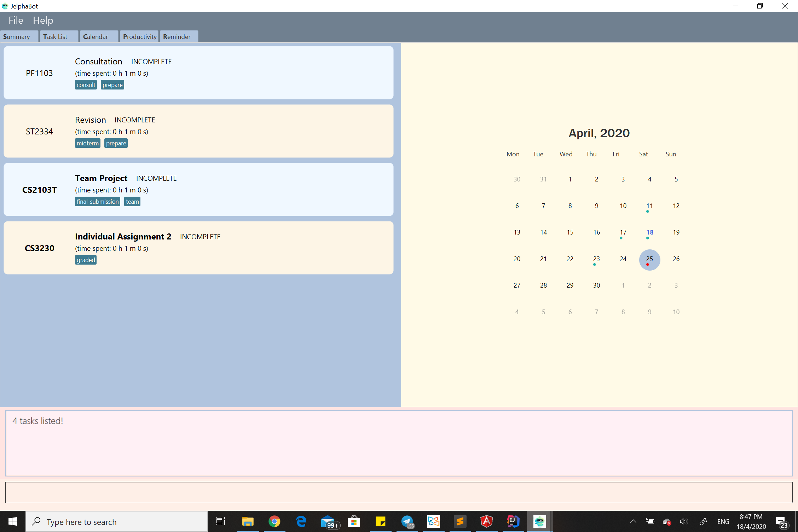Expand the hidden system tray icons chevron
Viewport: 798px width, 532px height.
click(633, 521)
